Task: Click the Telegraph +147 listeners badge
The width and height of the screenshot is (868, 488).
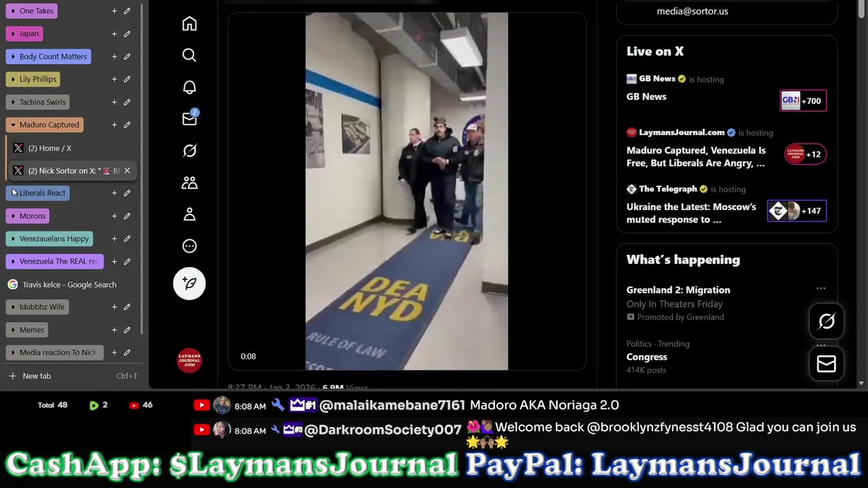Action: pos(797,211)
